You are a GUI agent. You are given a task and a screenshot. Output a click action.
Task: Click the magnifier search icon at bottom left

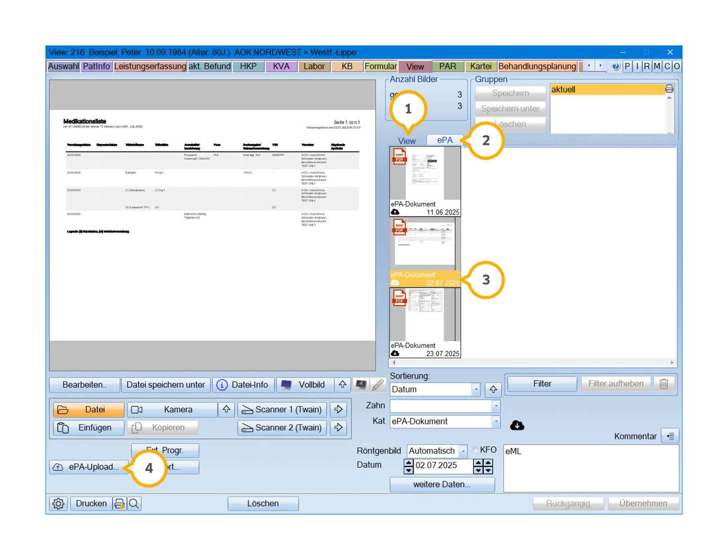tap(134, 503)
